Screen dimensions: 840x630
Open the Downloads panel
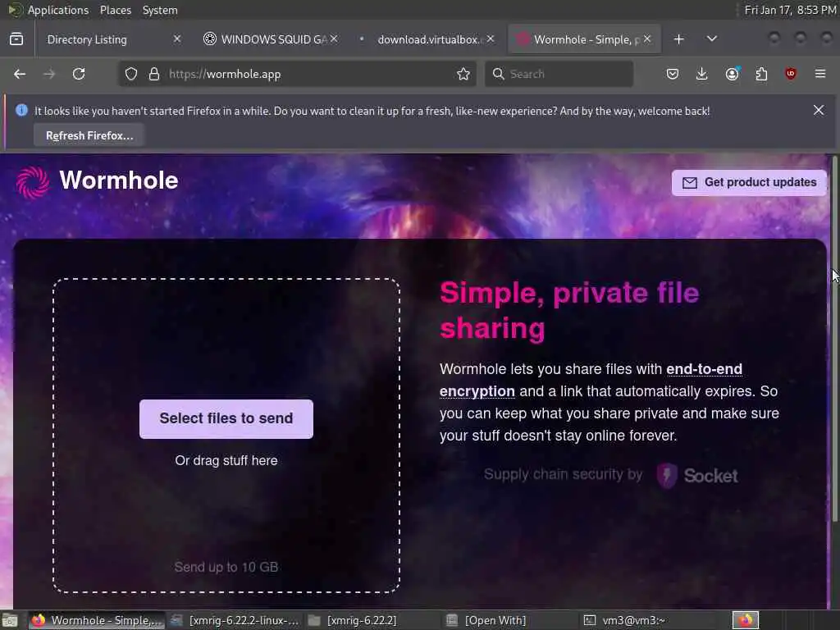coord(702,74)
